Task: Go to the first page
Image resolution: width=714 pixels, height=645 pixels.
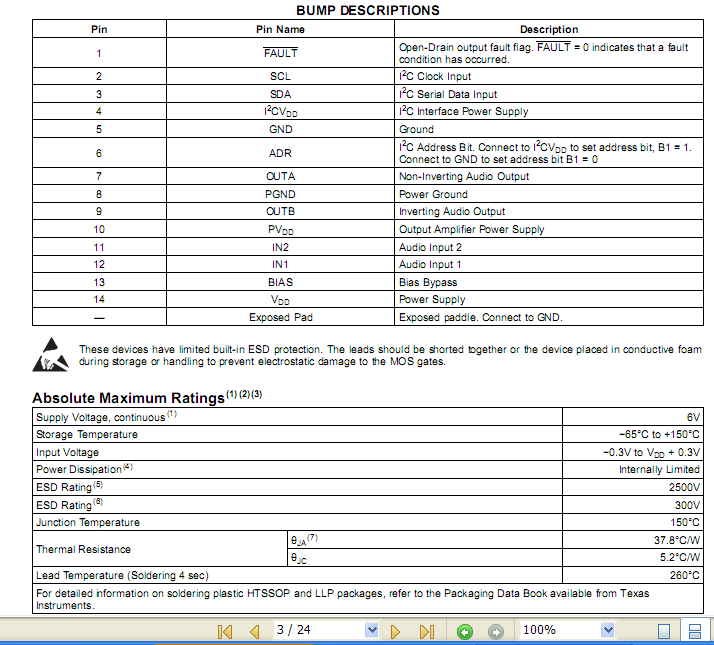Action: [x=225, y=631]
